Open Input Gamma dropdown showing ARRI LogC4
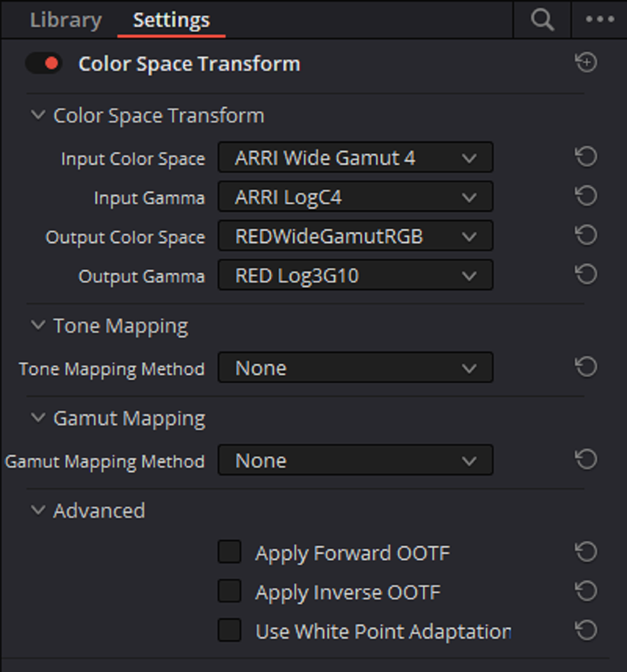The image size is (627, 672). coord(356,197)
